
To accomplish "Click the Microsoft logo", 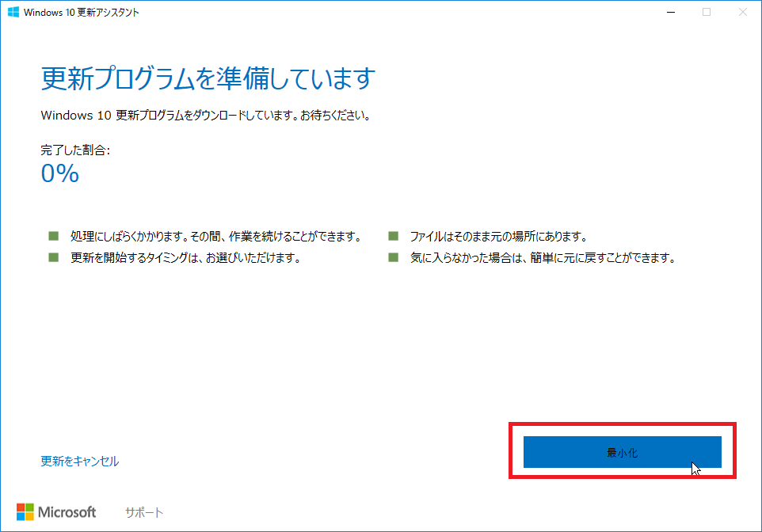I will [56, 512].
